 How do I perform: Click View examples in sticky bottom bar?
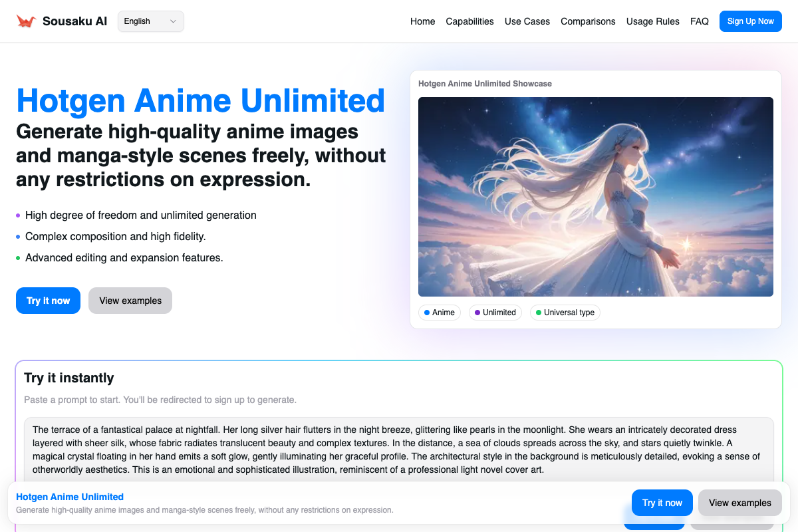739,503
